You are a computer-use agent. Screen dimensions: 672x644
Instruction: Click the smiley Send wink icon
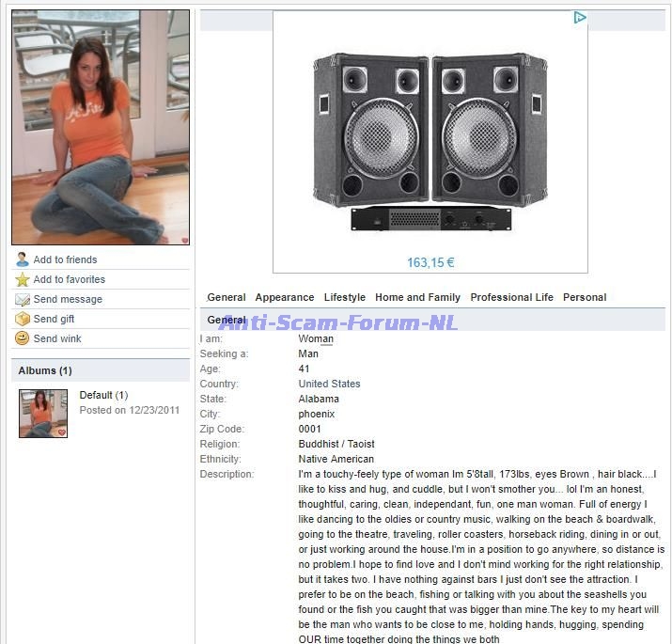click(x=23, y=338)
